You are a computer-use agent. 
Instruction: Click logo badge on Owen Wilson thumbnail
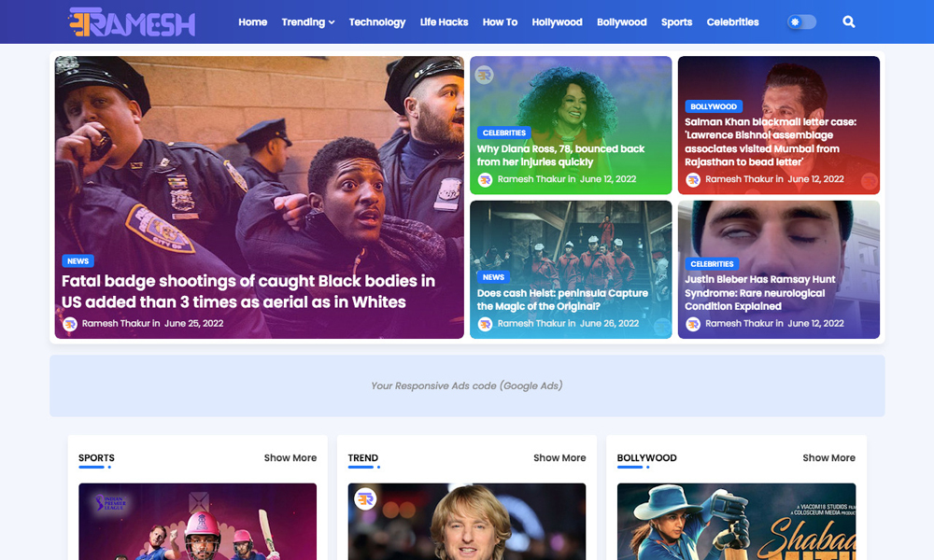tap(365, 498)
